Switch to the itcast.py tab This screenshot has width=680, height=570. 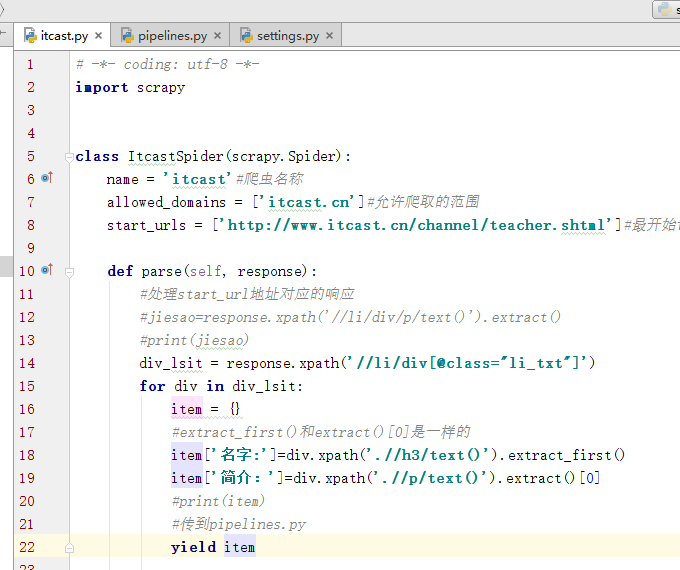pos(64,36)
